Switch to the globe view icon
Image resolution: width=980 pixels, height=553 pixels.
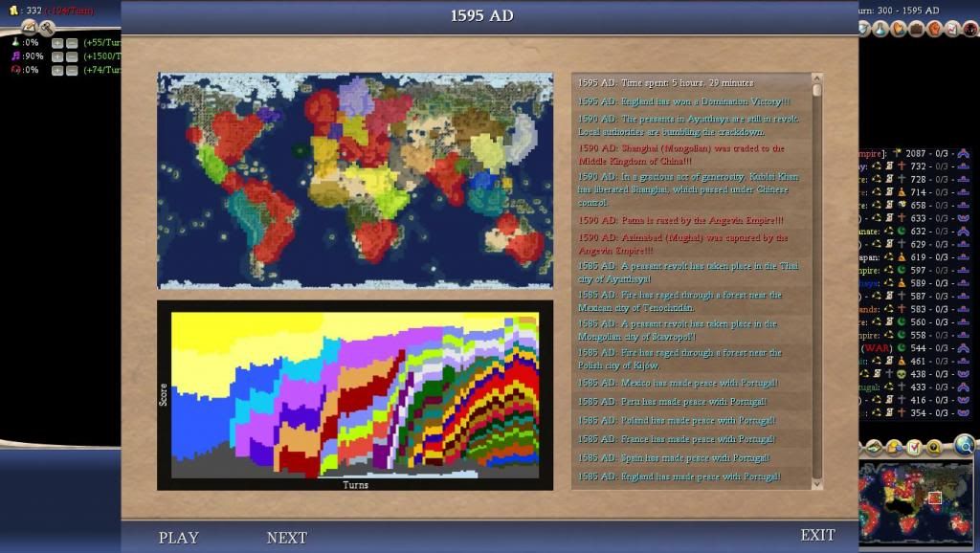[966, 444]
